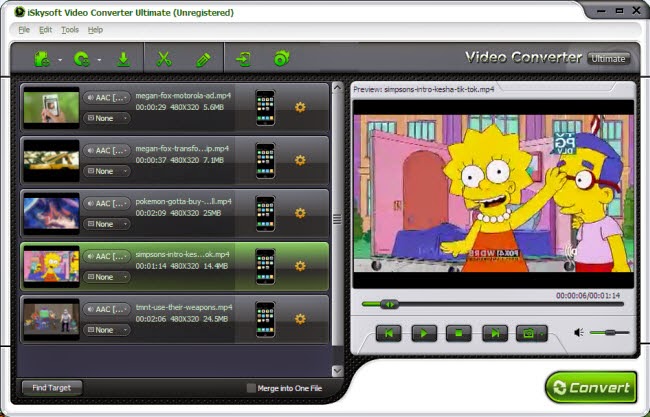This screenshot has width=650, height=417.
Task: Select pokemon-gotta-buy thumbnail
Action: [x=51, y=213]
